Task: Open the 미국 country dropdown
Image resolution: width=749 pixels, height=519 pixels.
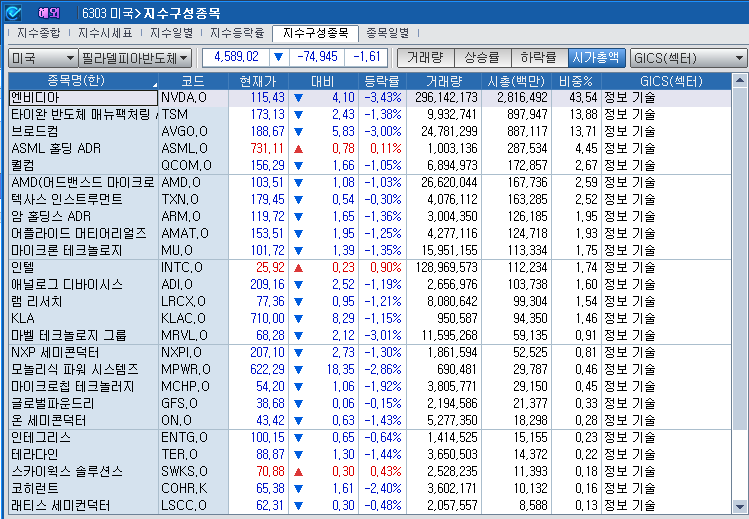Action: coord(43,58)
